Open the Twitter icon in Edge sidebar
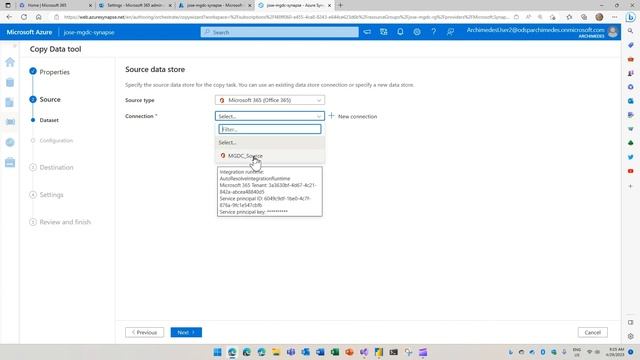Screen dimensions: 640x360 point(631,157)
